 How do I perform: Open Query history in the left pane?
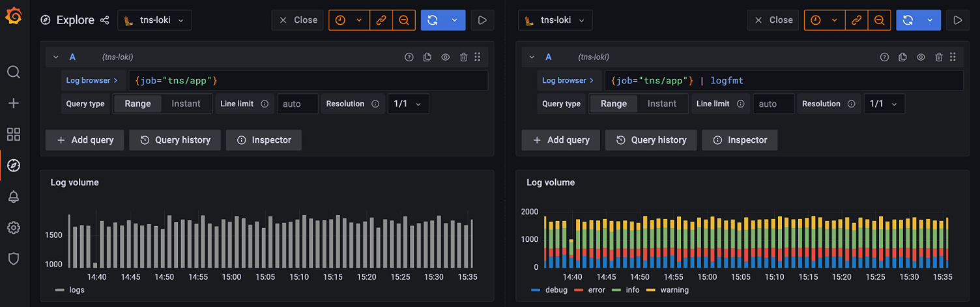click(x=175, y=140)
